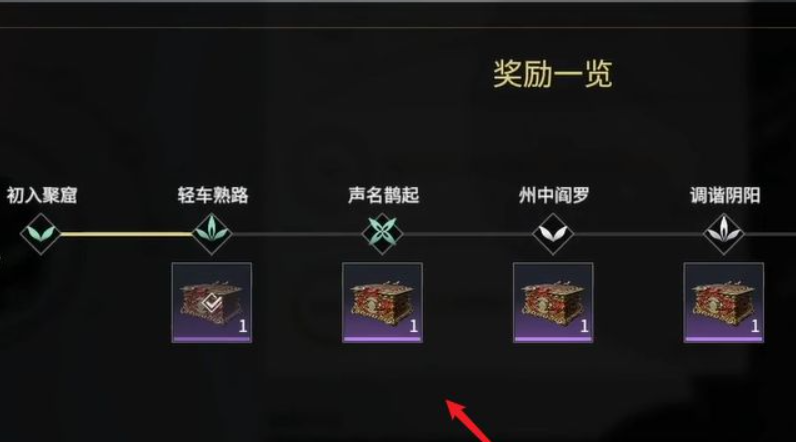Select the 调谐阴阳 stage label
This screenshot has width=796, height=442.
725,195
